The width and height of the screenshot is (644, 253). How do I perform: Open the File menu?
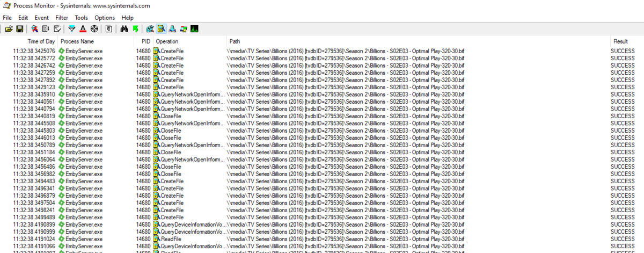tap(7, 18)
